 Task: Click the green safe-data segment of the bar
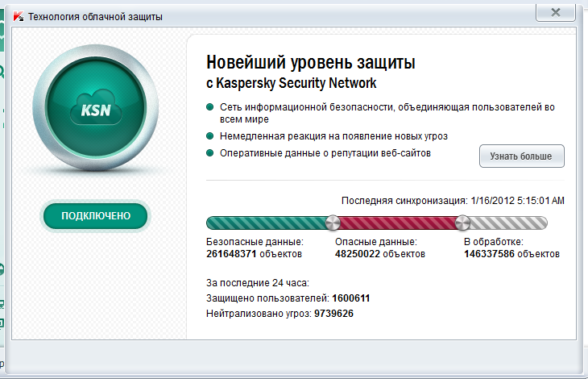(268, 223)
